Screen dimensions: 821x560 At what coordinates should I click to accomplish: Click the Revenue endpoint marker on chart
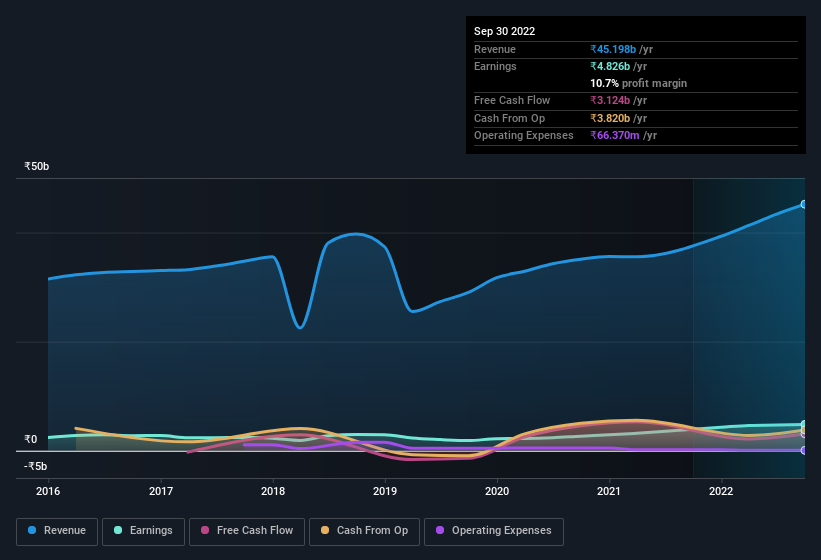click(x=804, y=204)
